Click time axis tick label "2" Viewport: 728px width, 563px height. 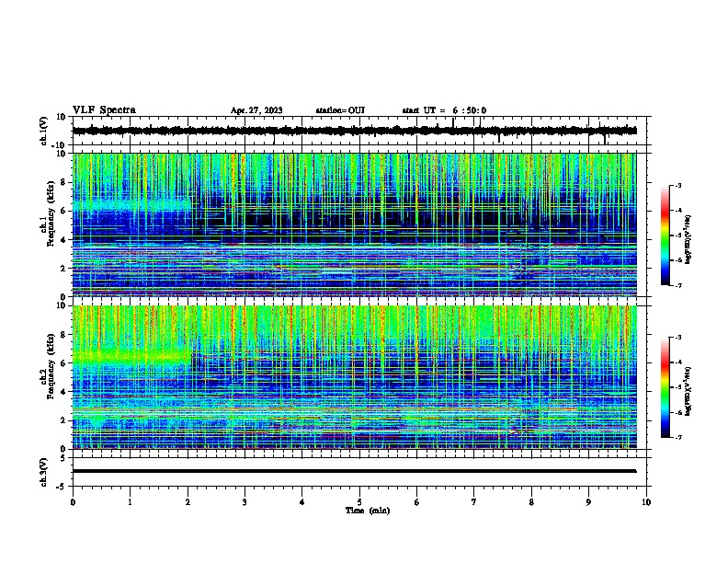point(188,502)
